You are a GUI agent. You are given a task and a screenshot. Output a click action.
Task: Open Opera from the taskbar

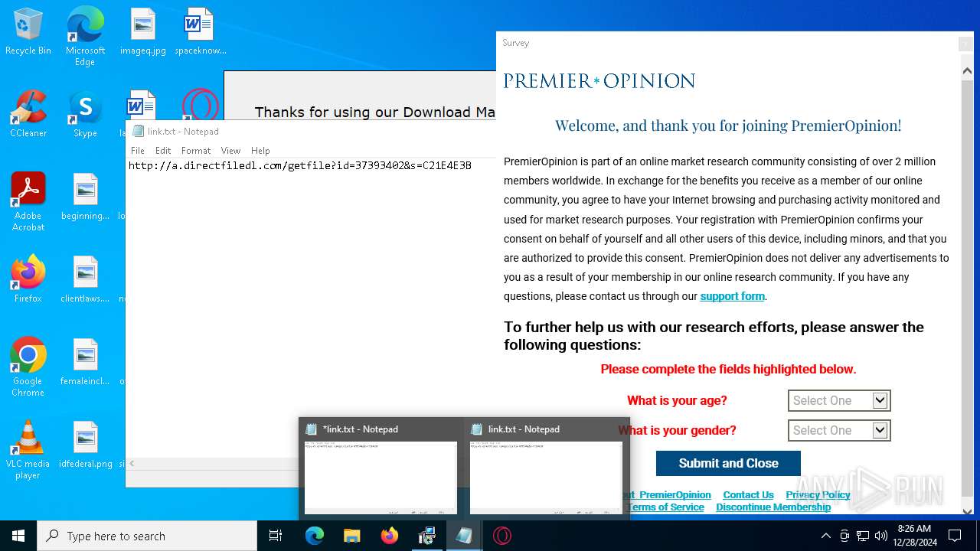pyautogui.click(x=502, y=536)
